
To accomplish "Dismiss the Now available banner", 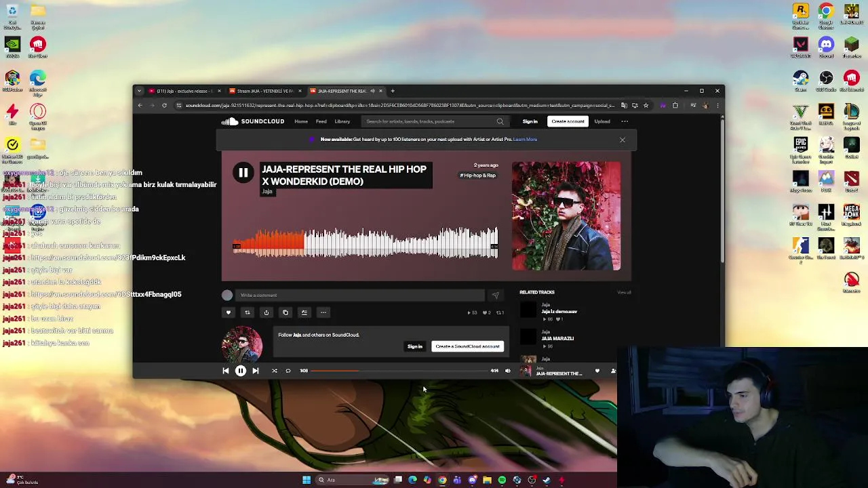I will pos(622,140).
